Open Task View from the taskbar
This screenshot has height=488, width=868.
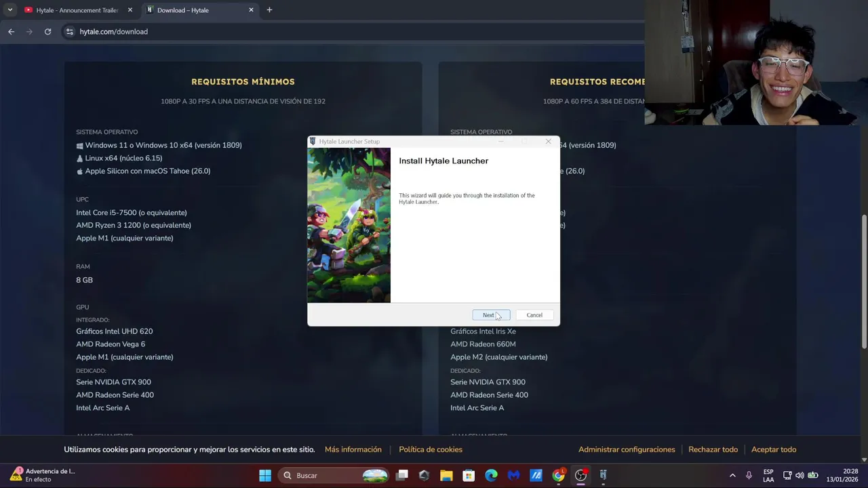click(x=402, y=475)
